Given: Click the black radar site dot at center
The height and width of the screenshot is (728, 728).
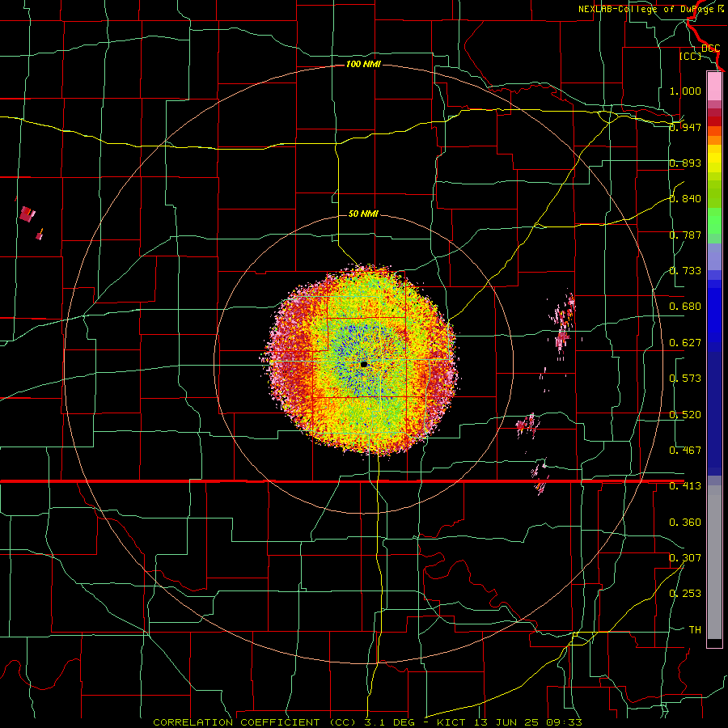Looking at the screenshot, I should pos(364,365).
